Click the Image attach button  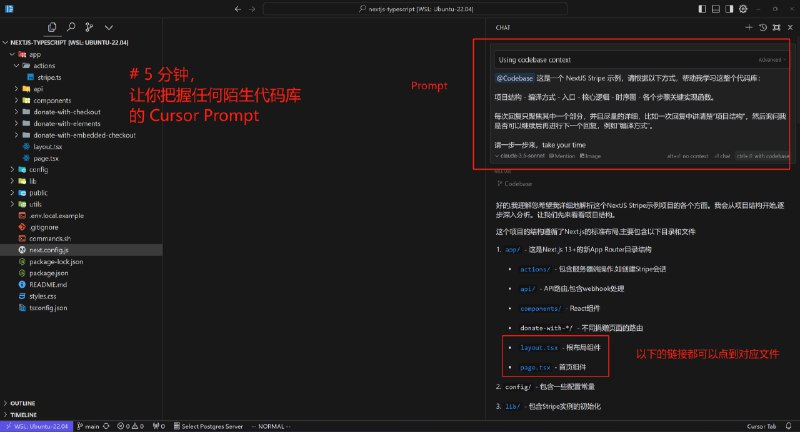[590, 156]
